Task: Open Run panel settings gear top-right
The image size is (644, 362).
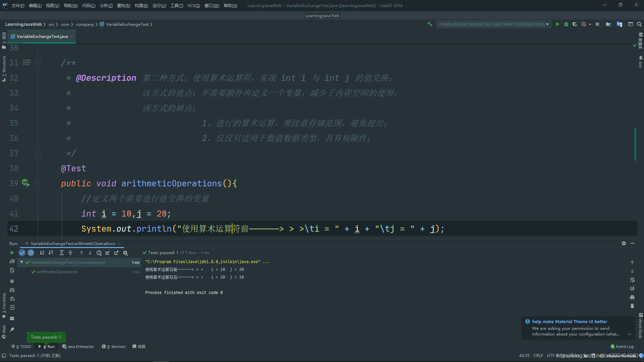Action: 624,243
